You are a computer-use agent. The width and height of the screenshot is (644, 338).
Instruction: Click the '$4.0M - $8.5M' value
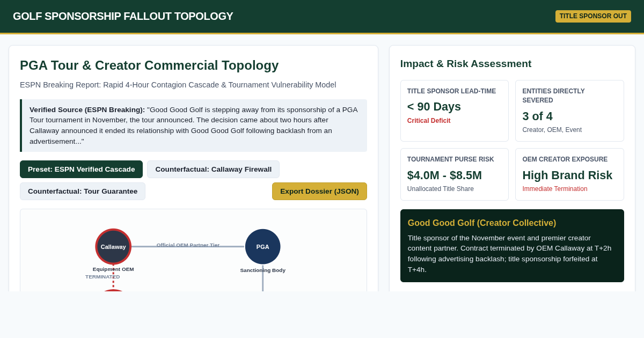[x=444, y=175]
